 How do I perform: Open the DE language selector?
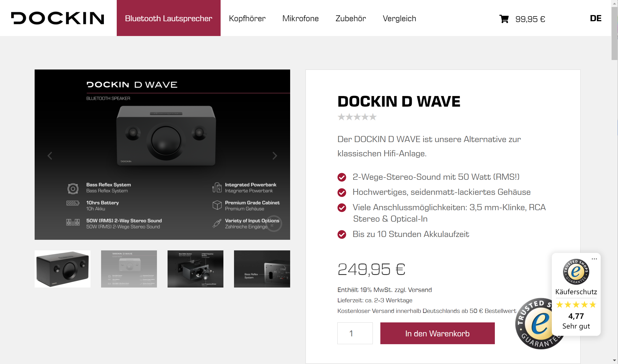595,18
